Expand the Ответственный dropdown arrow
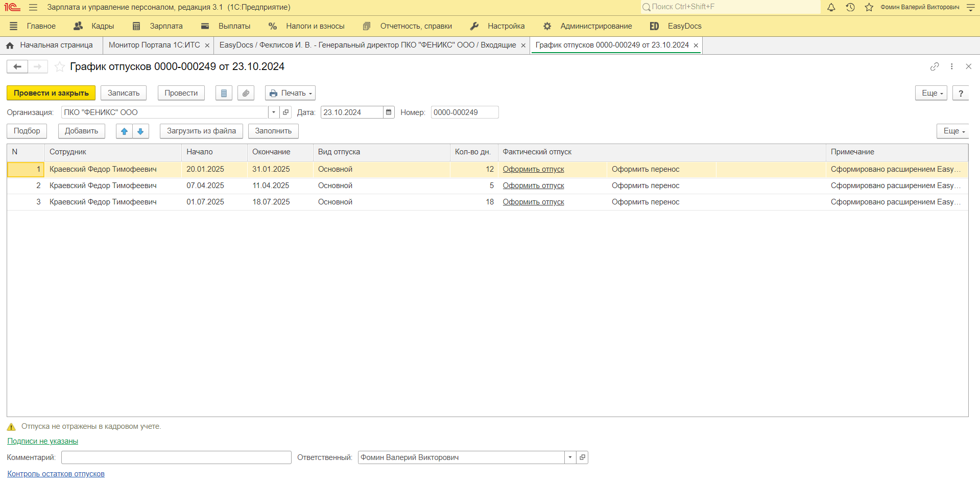 570,457
